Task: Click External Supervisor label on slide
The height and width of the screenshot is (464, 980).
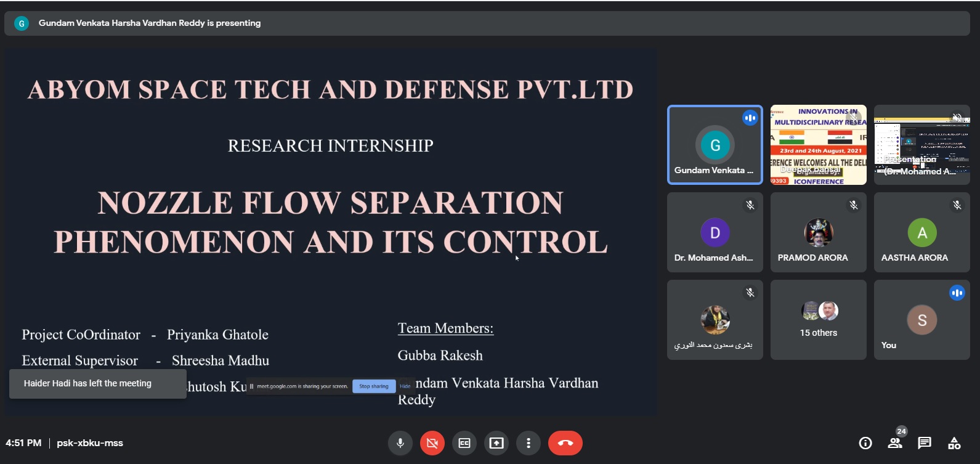Action: click(x=79, y=361)
